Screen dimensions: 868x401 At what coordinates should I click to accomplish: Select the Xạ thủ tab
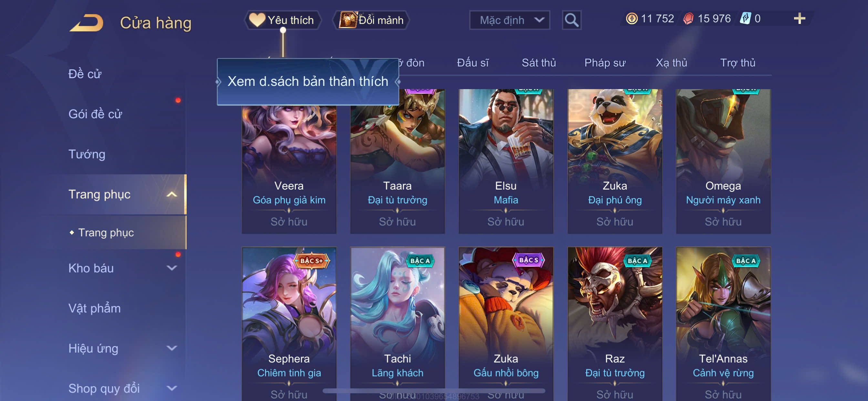click(671, 63)
